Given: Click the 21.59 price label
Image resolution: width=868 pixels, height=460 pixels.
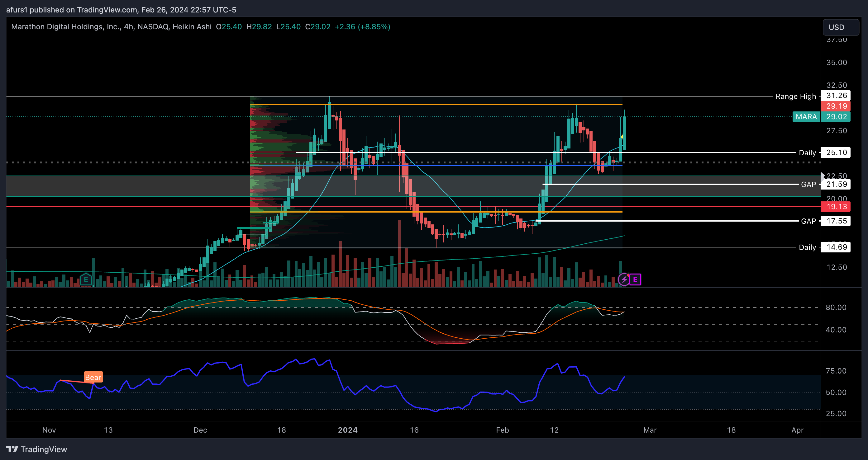Looking at the screenshot, I should click(x=836, y=184).
